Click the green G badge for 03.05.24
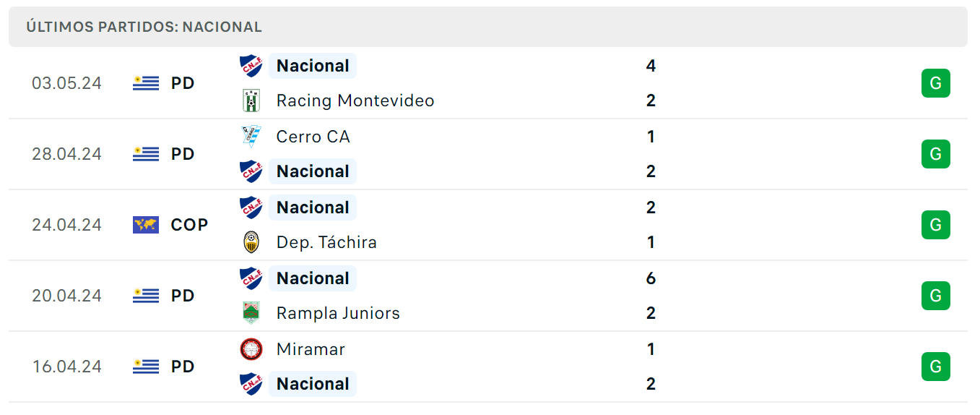This screenshot has width=980, height=415. (936, 83)
